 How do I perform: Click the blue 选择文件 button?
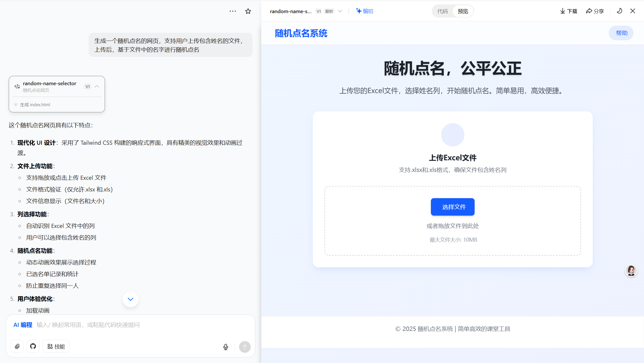[x=452, y=207]
